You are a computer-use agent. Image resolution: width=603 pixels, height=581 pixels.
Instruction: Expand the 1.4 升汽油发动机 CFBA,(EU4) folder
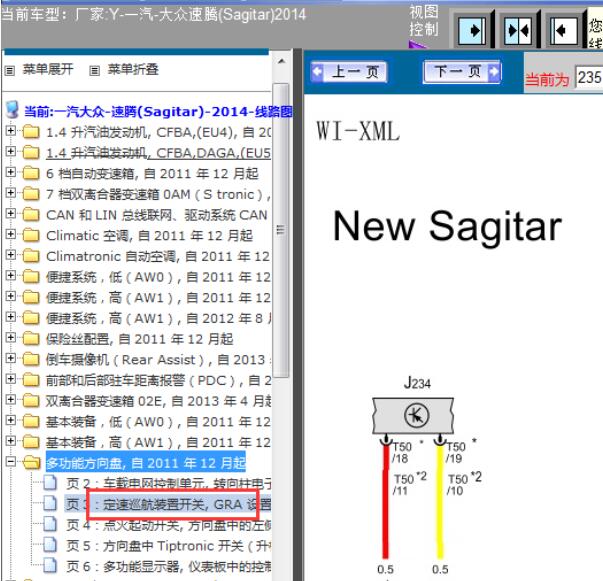(x=11, y=131)
